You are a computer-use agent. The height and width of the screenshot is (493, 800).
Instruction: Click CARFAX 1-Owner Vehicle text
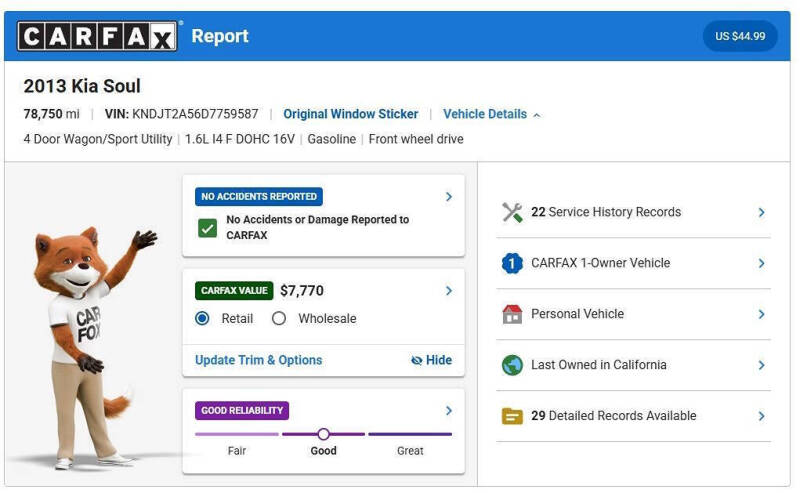coord(601,263)
